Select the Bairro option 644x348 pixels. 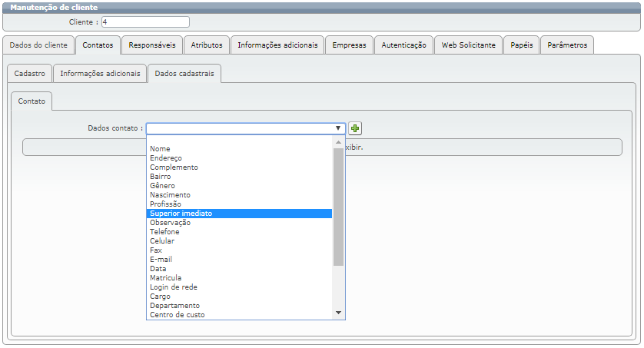(239, 177)
